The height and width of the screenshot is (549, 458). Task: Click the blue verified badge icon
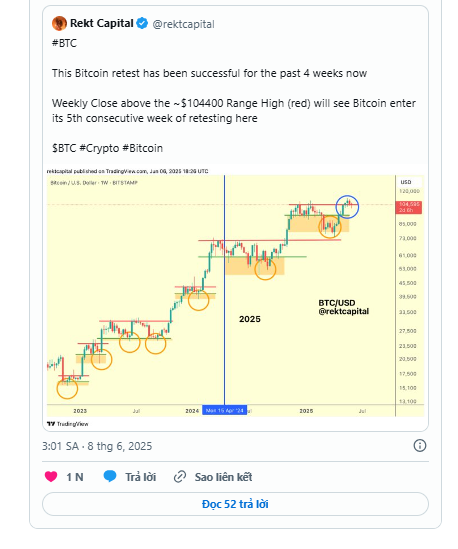tap(142, 23)
